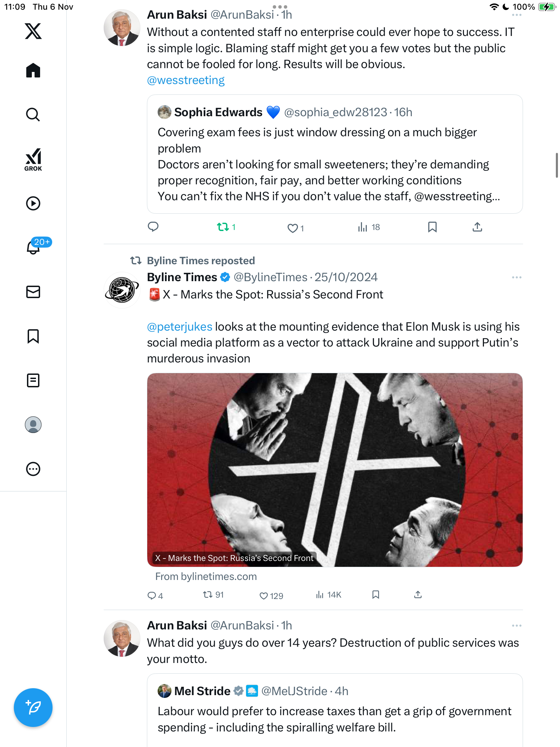Reply to the Byline Times post

(152, 596)
